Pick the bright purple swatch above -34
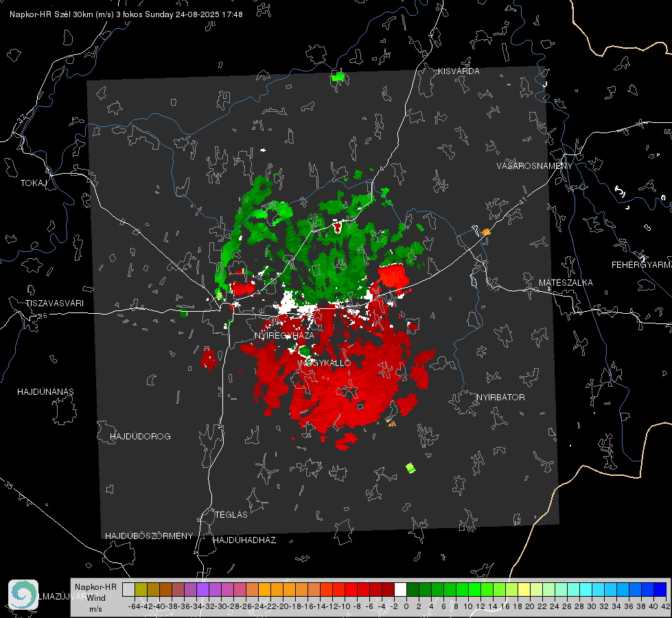This screenshot has height=618, width=672. (202, 589)
